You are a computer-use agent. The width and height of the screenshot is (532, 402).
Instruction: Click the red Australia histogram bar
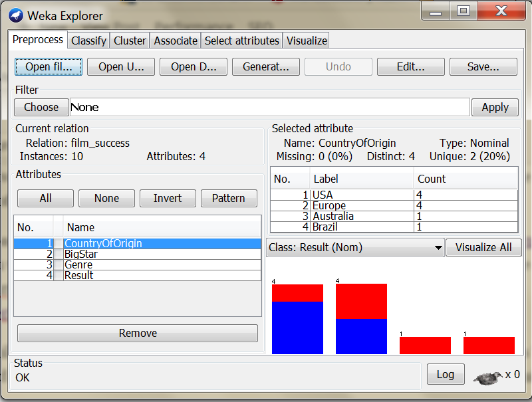point(425,346)
